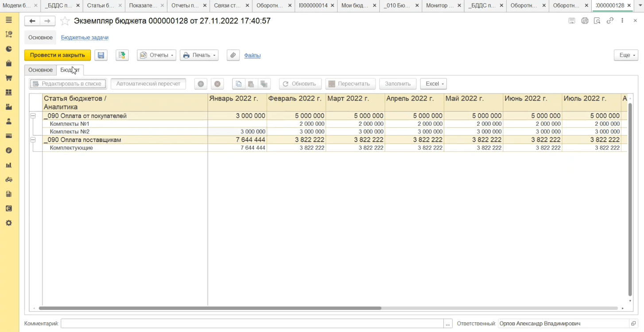Add document to favorites with star
This screenshot has height=332, width=644.
[65, 21]
